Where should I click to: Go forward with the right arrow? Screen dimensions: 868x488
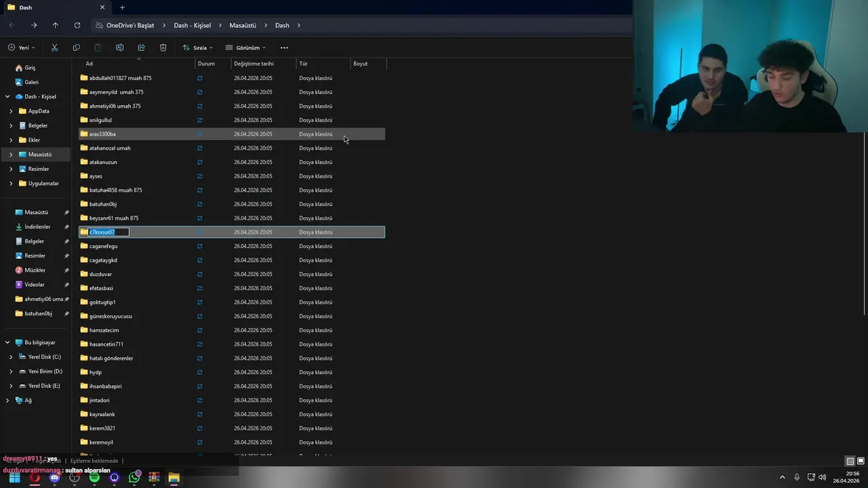click(34, 25)
